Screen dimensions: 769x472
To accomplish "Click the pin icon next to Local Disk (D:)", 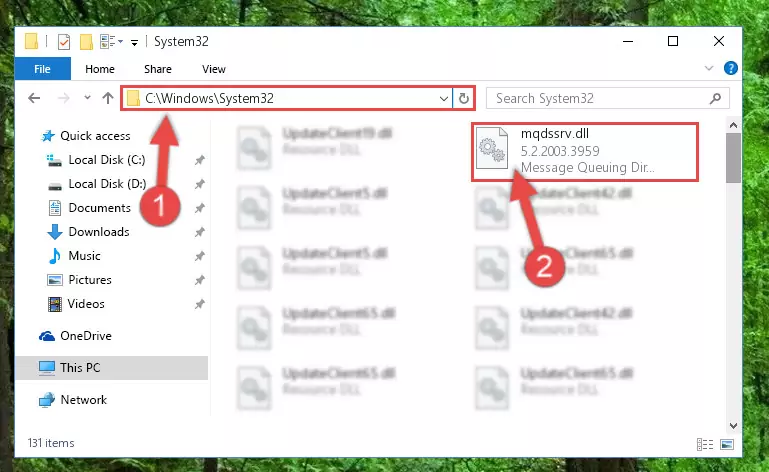I will (200, 184).
